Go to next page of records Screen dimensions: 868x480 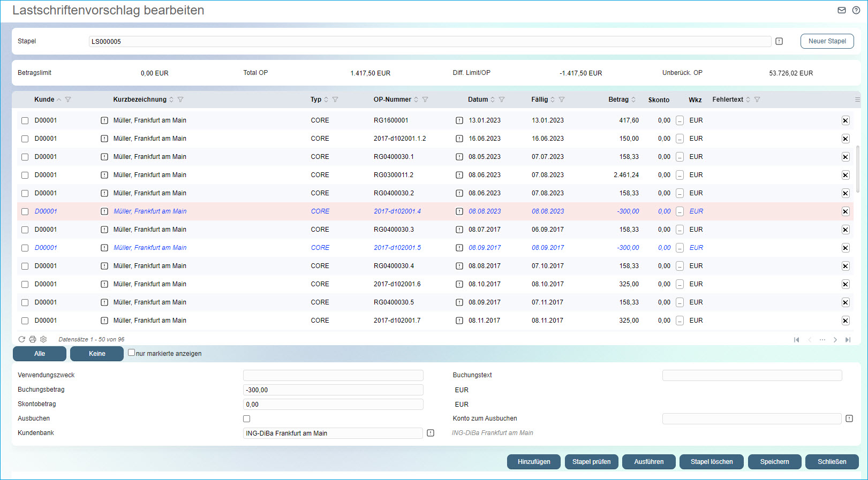tap(835, 340)
